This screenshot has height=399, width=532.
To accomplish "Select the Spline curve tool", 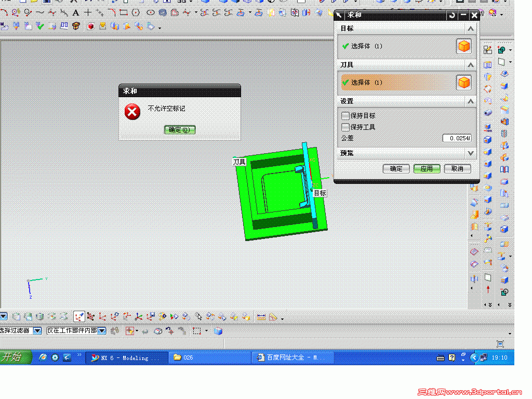I will 40,13.
